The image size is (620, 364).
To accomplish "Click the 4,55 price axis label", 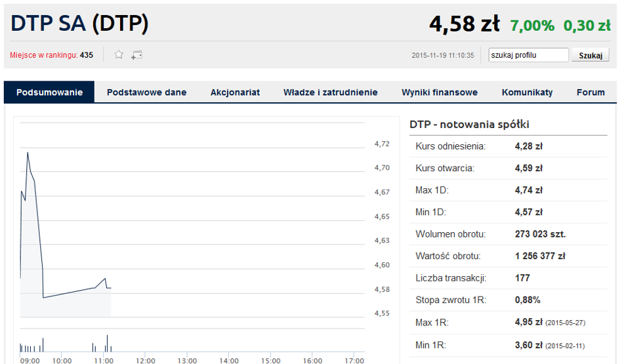I will click(382, 313).
